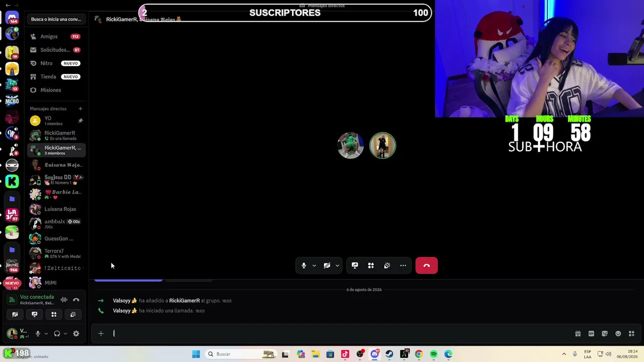Viewport: 644px width, 362px height.
Task: Start an activity from call controls
Action: (371, 265)
